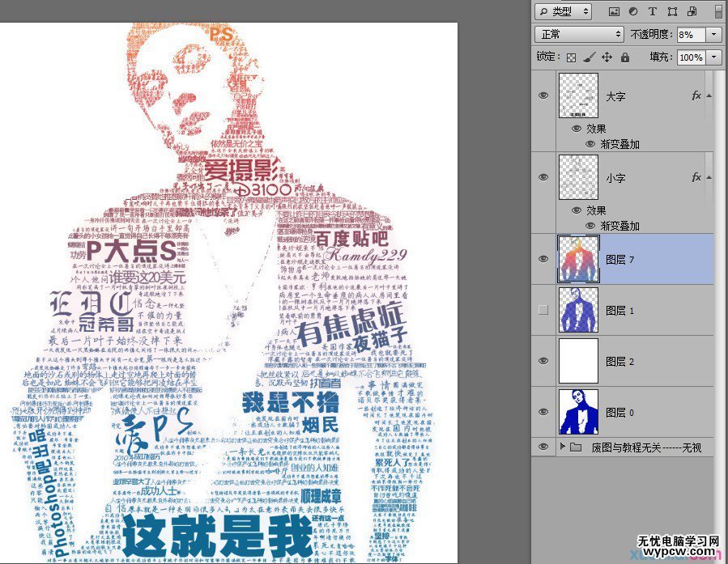The width and height of the screenshot is (728, 564).
Task: Toggle 效果 visibility under 大字
Action: (x=577, y=129)
